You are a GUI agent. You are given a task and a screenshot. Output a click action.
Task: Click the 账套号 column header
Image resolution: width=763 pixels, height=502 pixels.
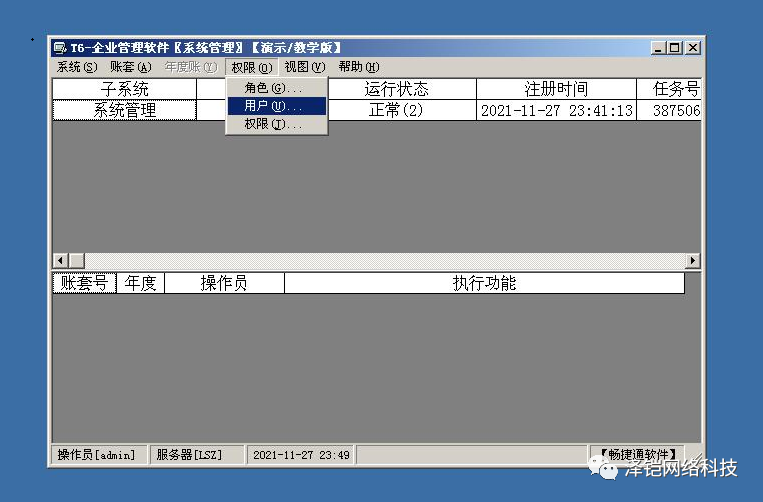[84, 283]
